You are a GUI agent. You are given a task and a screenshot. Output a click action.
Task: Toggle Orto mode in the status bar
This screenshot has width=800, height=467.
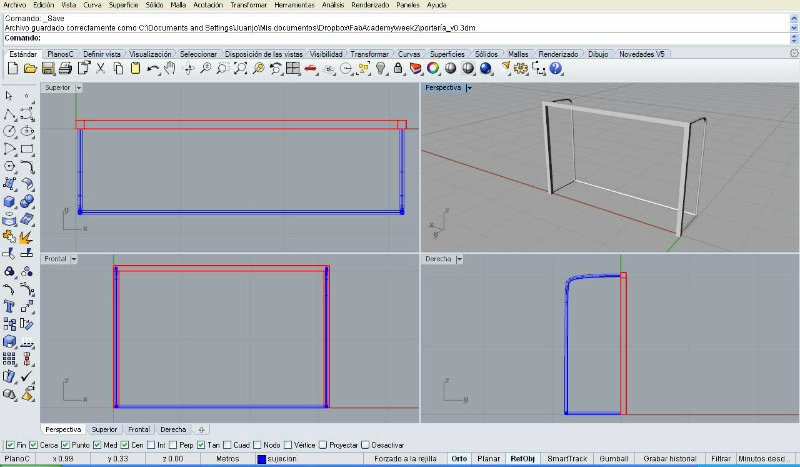(459, 459)
